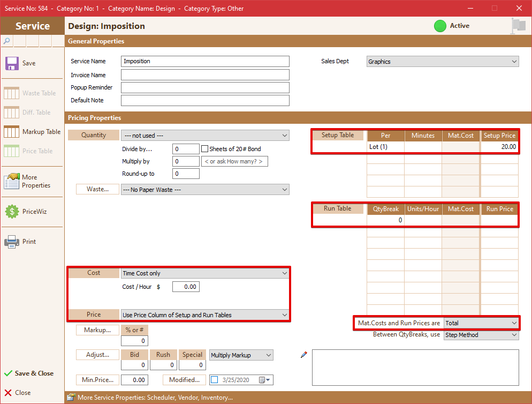Click the Round-up to value field
The height and width of the screenshot is (404, 532).
click(x=186, y=174)
